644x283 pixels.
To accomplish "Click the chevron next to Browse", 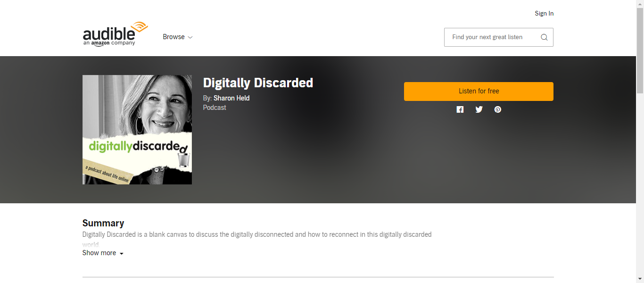I will 190,37.
